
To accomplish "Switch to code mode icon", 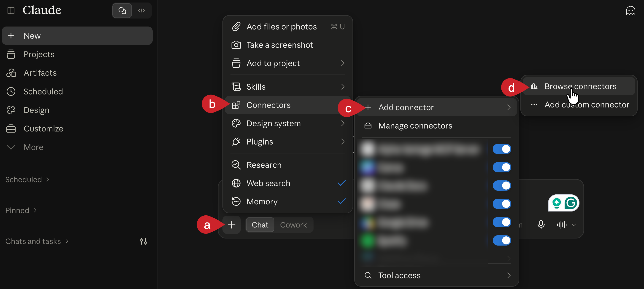I will tap(141, 11).
